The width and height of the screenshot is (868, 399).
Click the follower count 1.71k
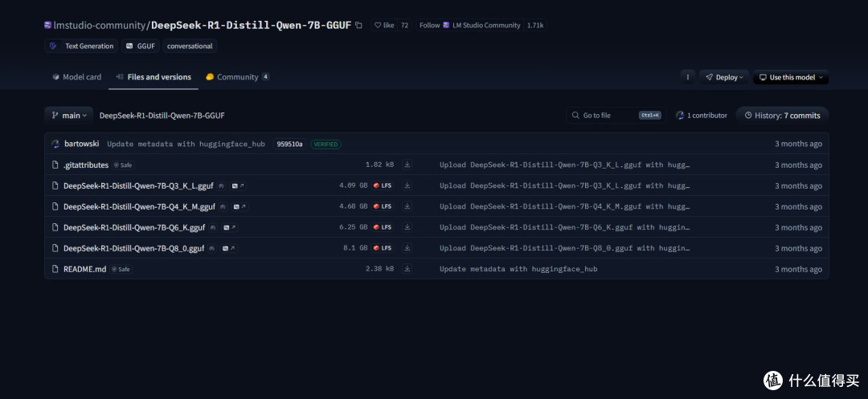[x=534, y=26]
